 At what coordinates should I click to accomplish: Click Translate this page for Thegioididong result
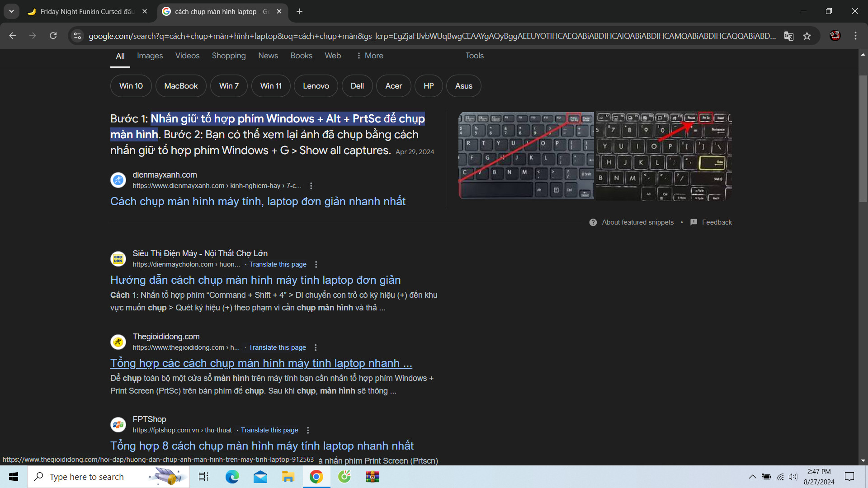pyautogui.click(x=277, y=347)
